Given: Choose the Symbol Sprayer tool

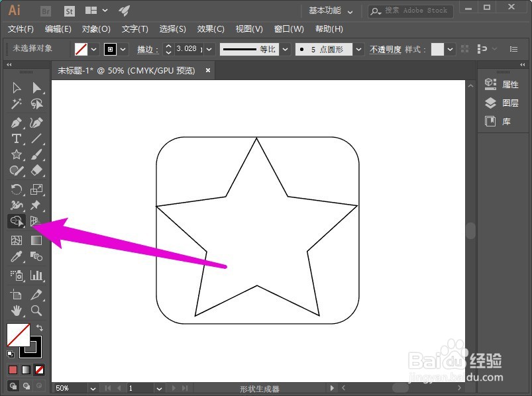Looking at the screenshot, I should (x=17, y=275).
